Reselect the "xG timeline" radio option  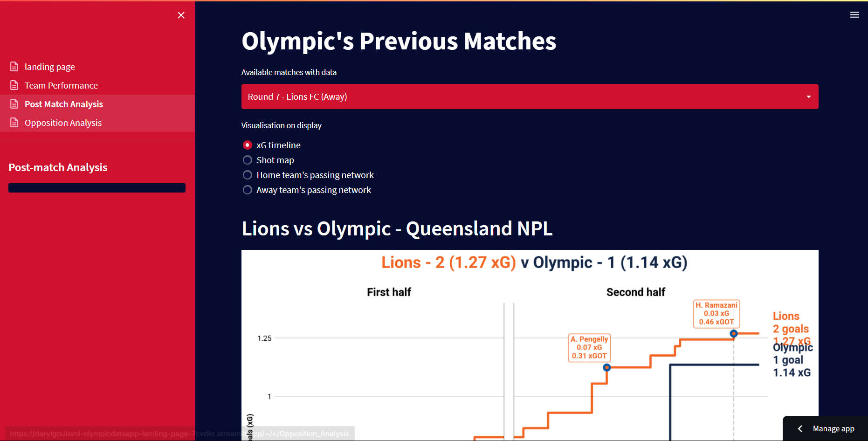[x=247, y=145]
